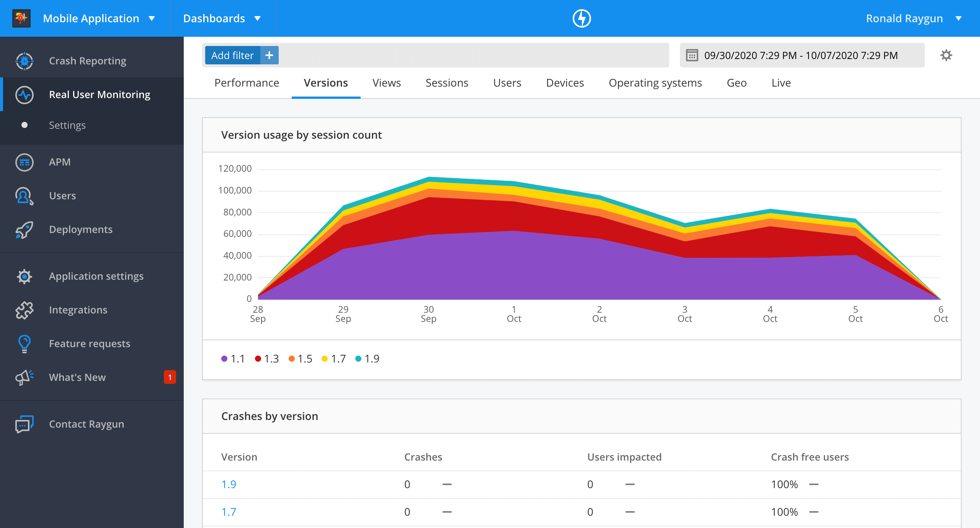This screenshot has height=528, width=980.
Task: Click the 1 Oct point on chart
Action: 514,182
